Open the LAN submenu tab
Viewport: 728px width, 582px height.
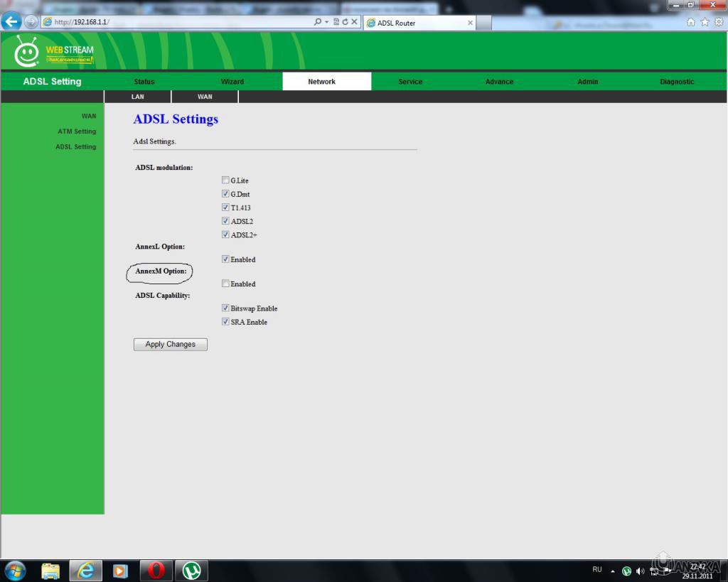(x=137, y=97)
